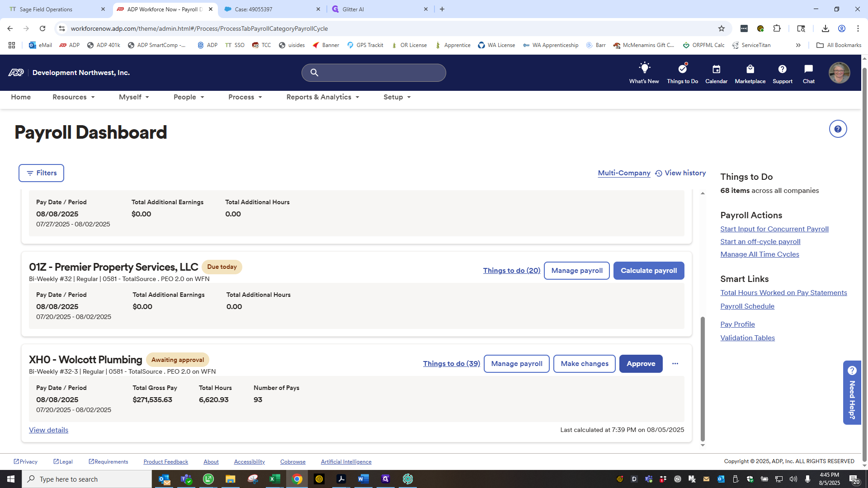
Task: Open View details for Wolcott Plumbing
Action: point(48,430)
